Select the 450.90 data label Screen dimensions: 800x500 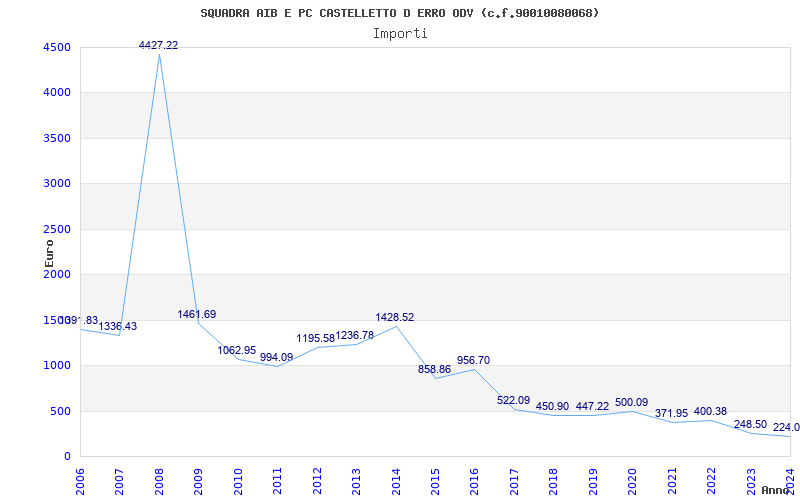click(x=553, y=407)
